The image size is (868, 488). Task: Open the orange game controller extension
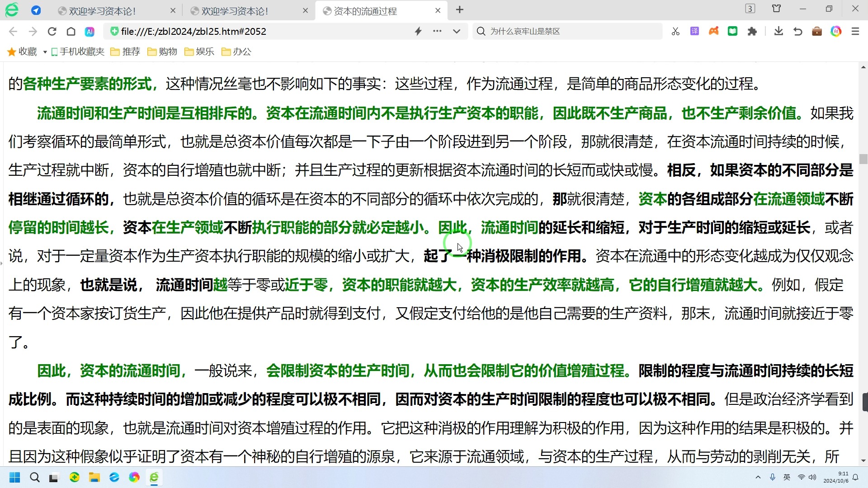pos(713,31)
